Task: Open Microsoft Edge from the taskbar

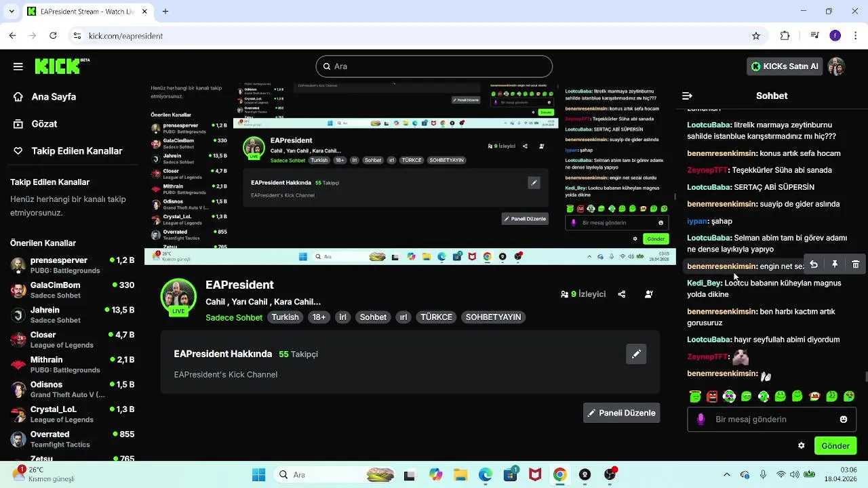Action: point(485,474)
